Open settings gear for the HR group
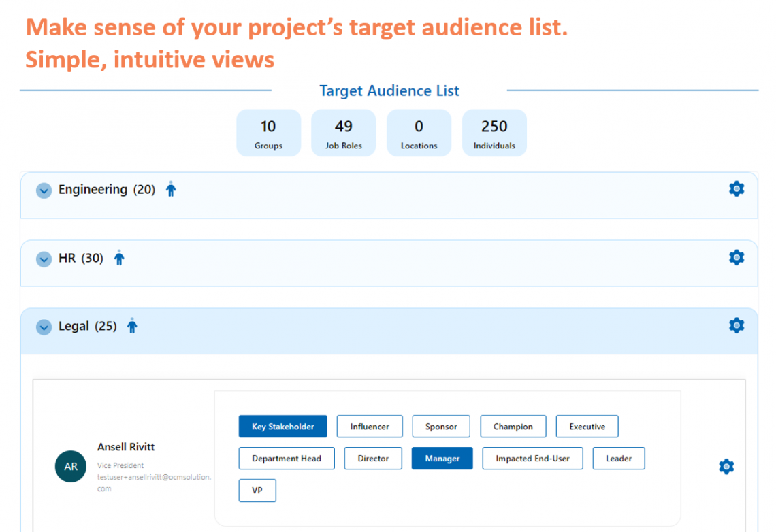The image size is (776, 532). 737,257
